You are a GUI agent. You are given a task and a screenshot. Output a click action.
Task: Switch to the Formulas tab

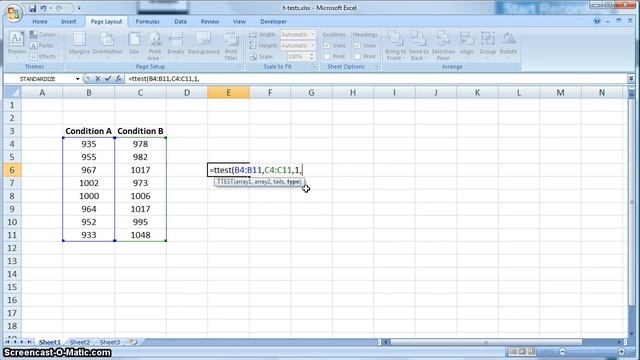point(147,22)
